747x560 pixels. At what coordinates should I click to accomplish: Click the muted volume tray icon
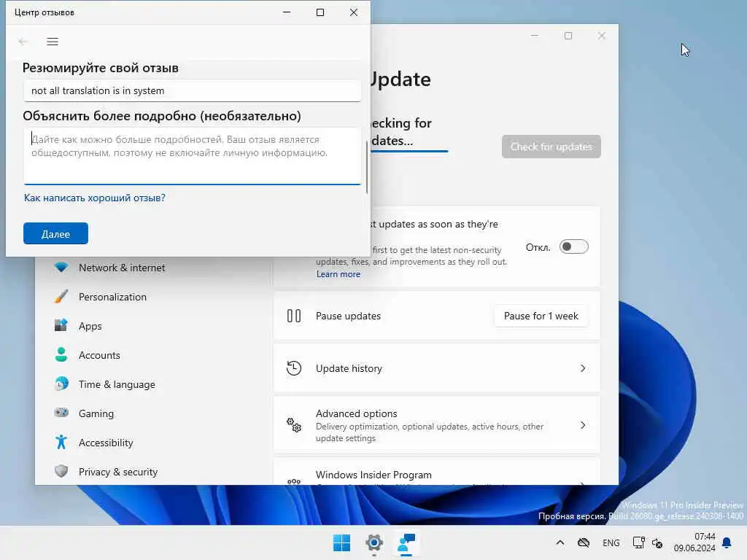coord(657,542)
